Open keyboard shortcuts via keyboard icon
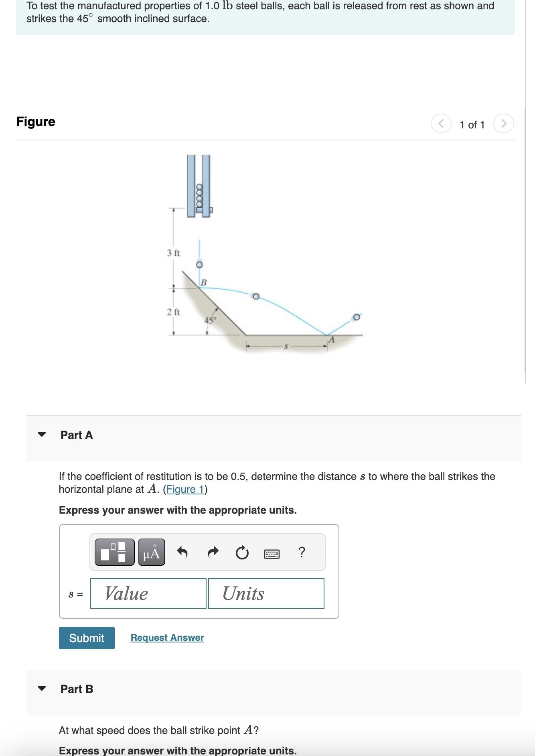The width and height of the screenshot is (535, 756). [272, 554]
